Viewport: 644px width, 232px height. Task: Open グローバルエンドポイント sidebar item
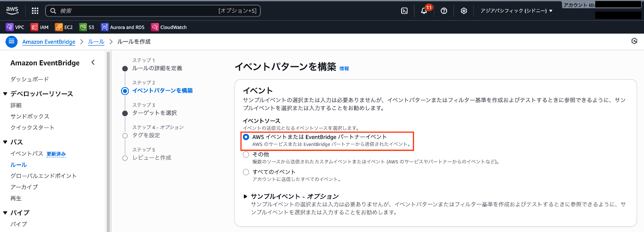click(44, 176)
